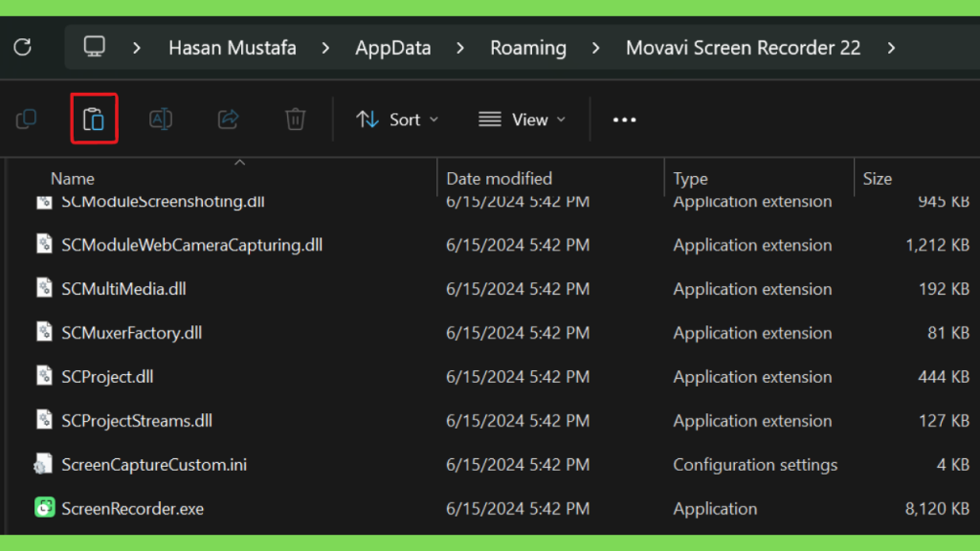Expand the chevron after AppData

[460, 48]
